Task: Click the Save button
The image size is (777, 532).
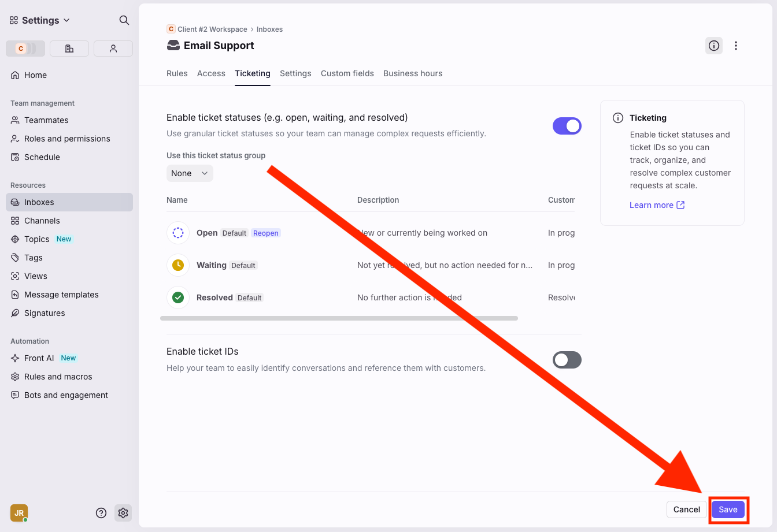Action: (x=728, y=509)
